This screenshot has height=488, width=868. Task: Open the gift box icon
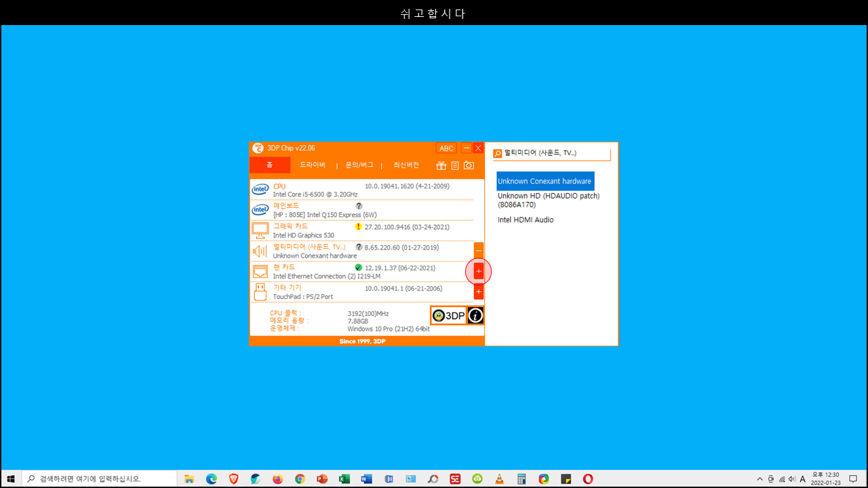point(441,165)
